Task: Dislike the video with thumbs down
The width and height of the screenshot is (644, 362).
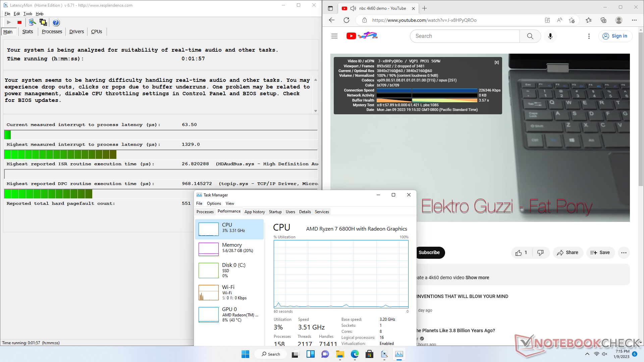Action: point(540,253)
